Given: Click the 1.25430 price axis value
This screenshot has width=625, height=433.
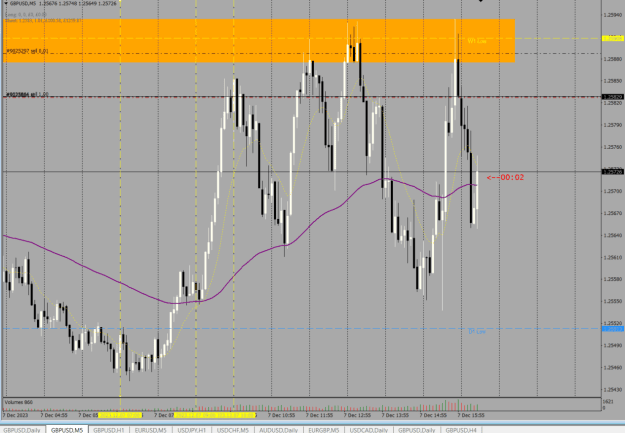Looking at the screenshot, I should 612,390.
